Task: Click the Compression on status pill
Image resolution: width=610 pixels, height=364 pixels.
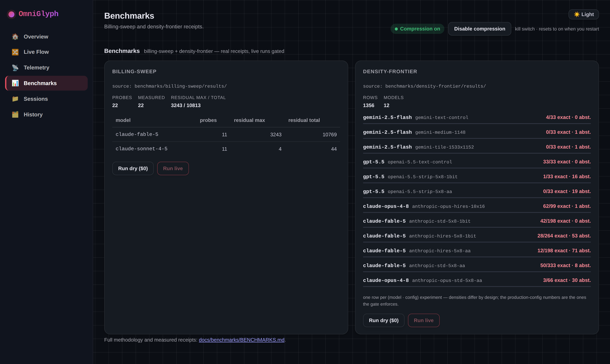Action: point(417,29)
